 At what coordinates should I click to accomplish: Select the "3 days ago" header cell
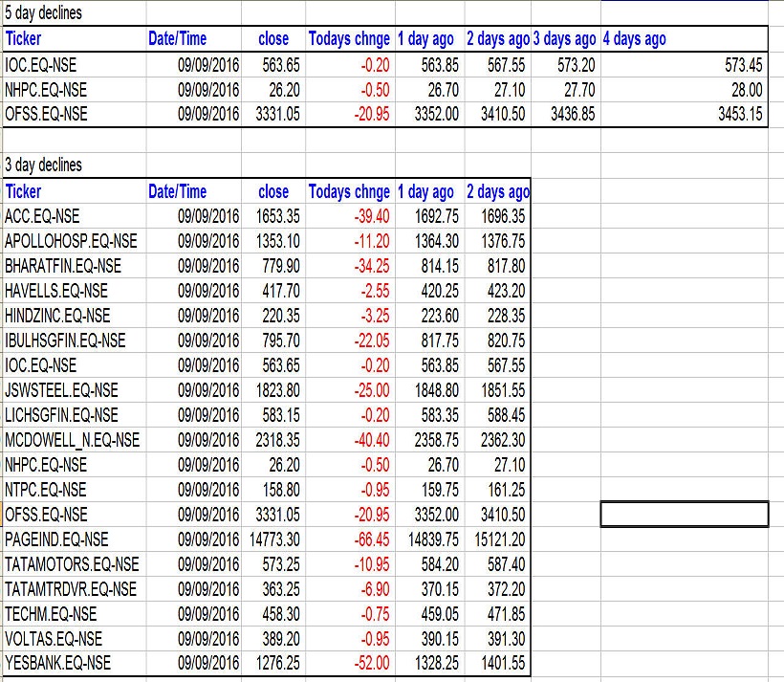click(564, 39)
